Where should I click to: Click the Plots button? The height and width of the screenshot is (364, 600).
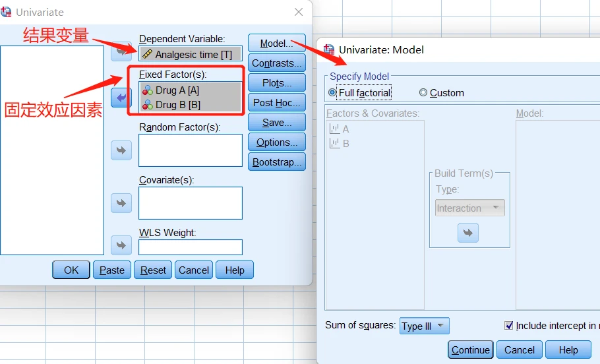point(276,83)
